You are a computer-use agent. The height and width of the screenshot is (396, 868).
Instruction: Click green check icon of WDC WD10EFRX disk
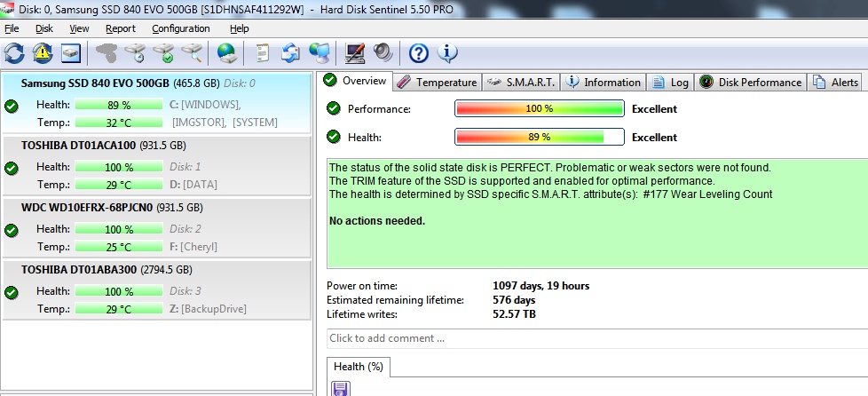pyautogui.click(x=11, y=230)
